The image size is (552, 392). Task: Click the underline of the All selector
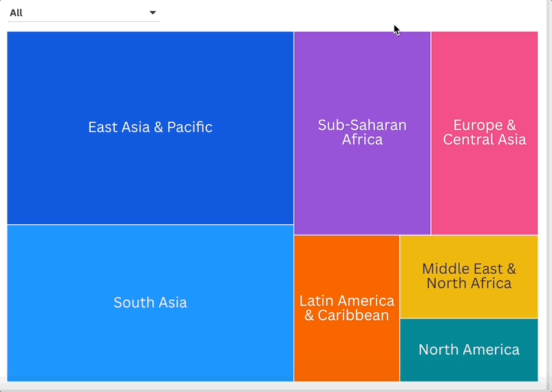point(83,21)
